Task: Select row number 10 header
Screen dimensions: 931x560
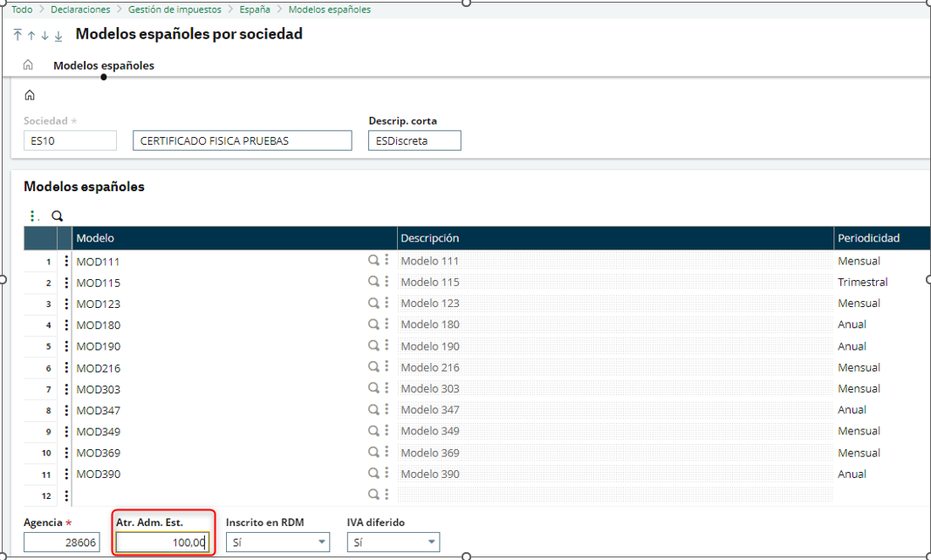Action: [x=40, y=453]
